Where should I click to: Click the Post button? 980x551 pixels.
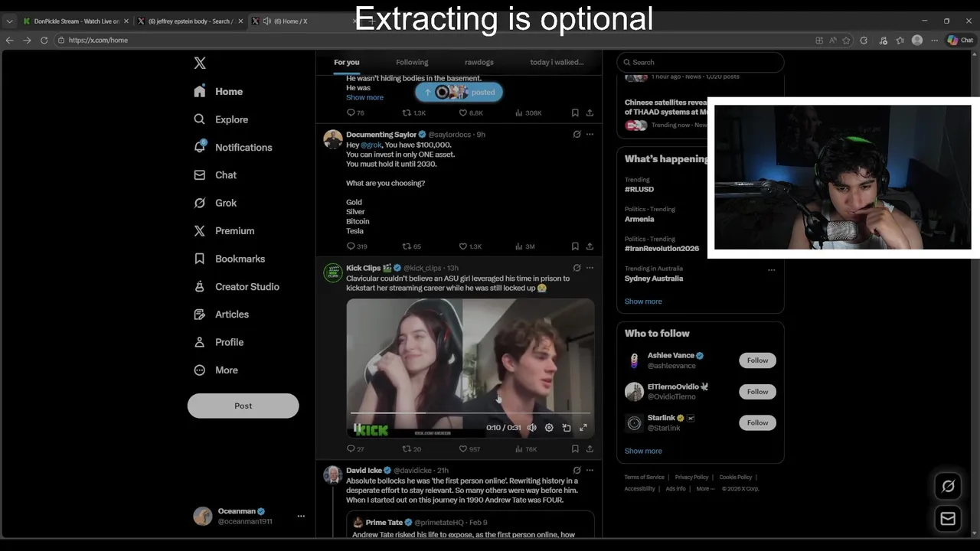click(x=243, y=406)
